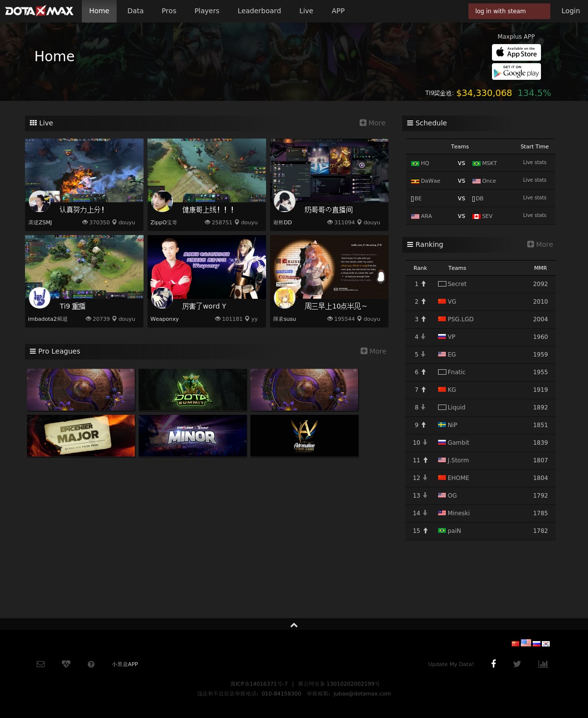The width and height of the screenshot is (588, 718).
Task: Switch language with the Russia flag
Action: coord(537,644)
